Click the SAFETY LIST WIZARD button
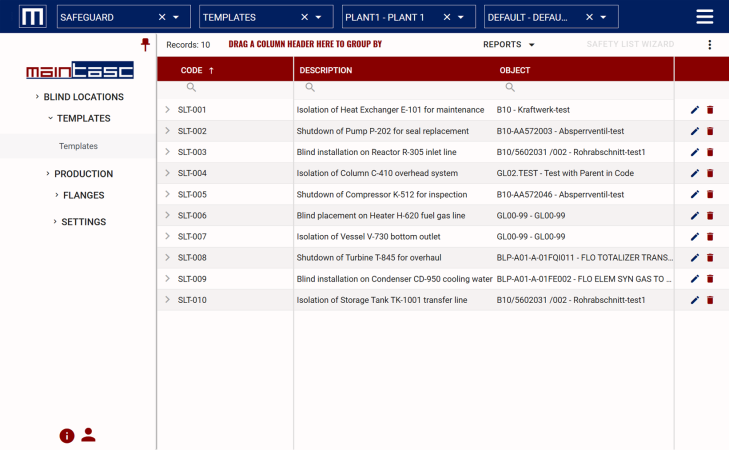Image resolution: width=729 pixels, height=450 pixels. point(630,44)
